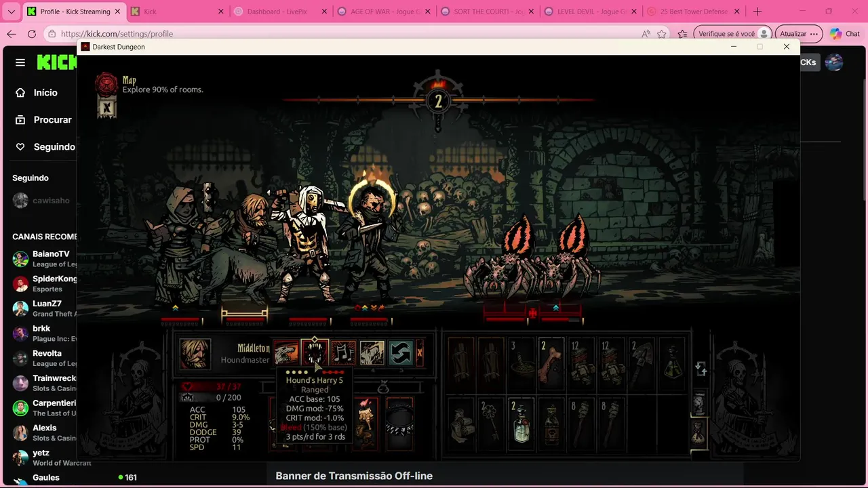Select the shovel item in inventory
The height and width of the screenshot is (488, 868).
(x=642, y=363)
